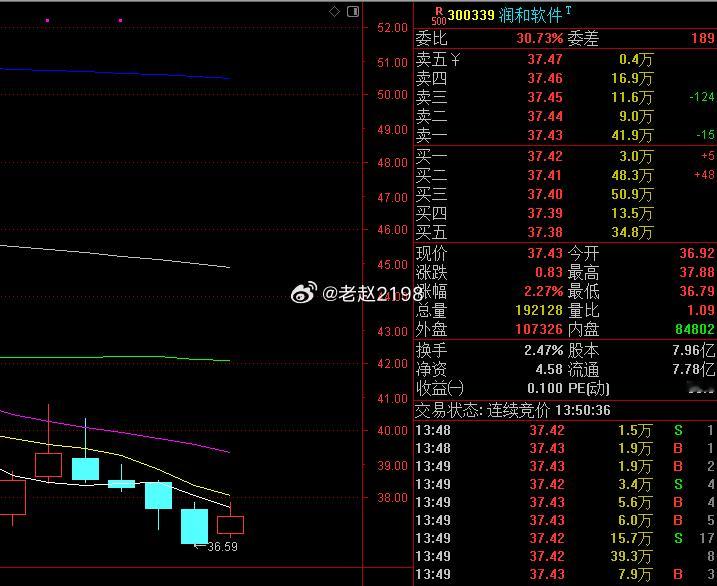Select the 买四 price 37.39
The height and width of the screenshot is (586, 717).
(545, 213)
